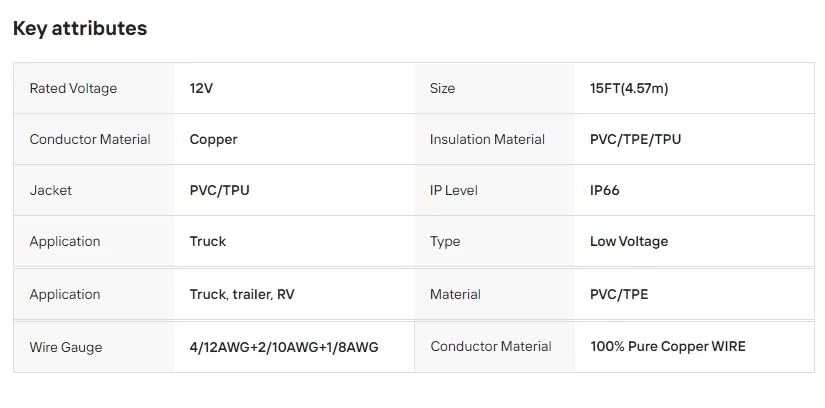Select the Rated Voltage label cell
The image size is (825, 408).
73,88
